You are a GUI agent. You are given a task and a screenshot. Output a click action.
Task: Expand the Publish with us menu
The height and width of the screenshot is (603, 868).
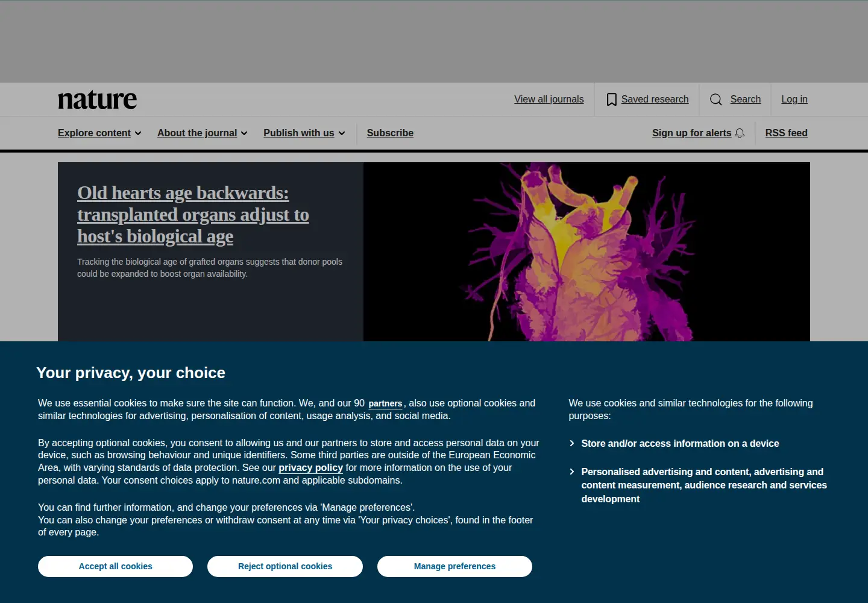click(304, 133)
